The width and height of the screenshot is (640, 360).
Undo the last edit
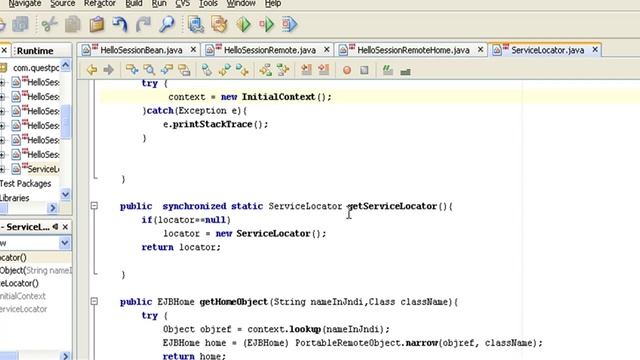coord(120,24)
